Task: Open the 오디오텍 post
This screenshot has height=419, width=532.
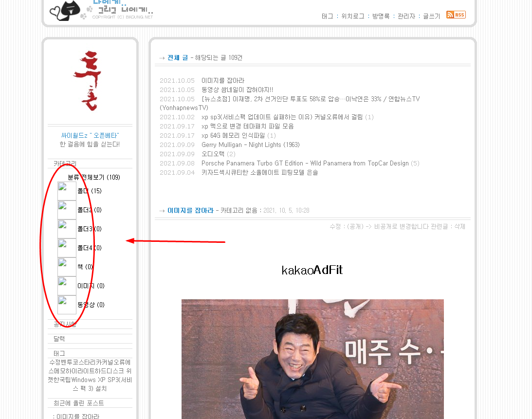Action: point(213,154)
